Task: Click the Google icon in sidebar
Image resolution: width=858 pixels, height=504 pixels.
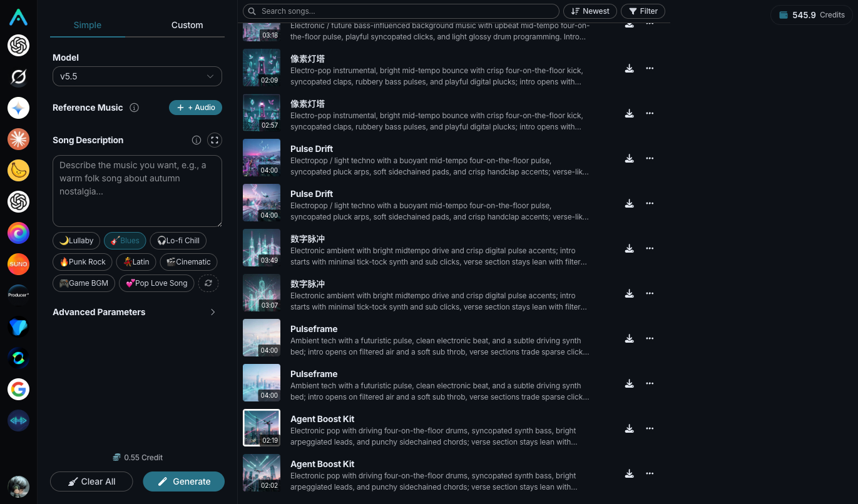Action: 18,389
